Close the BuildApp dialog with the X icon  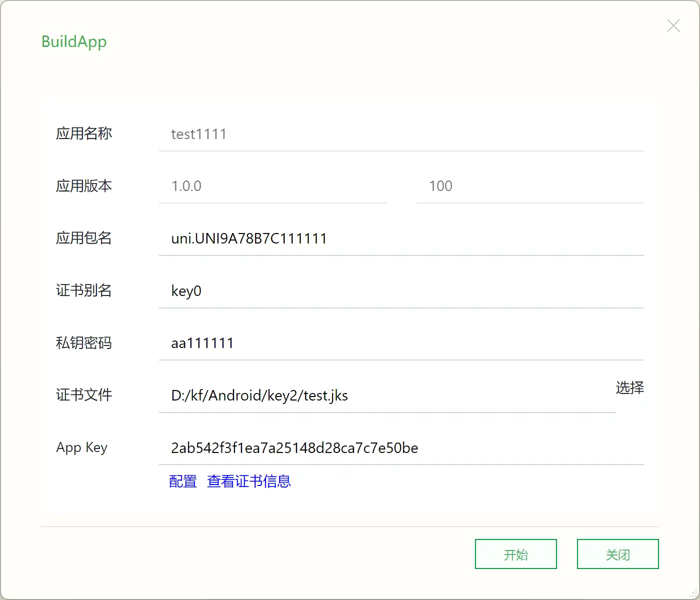pyautogui.click(x=673, y=25)
